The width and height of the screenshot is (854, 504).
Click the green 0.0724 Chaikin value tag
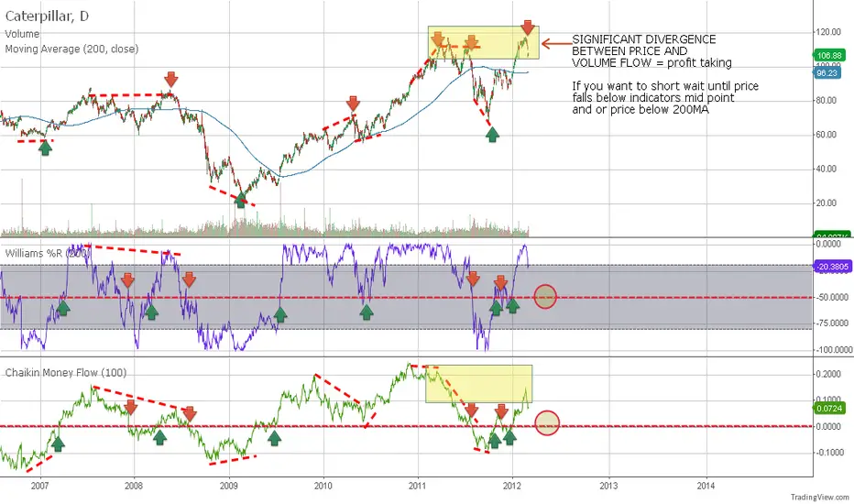829,408
